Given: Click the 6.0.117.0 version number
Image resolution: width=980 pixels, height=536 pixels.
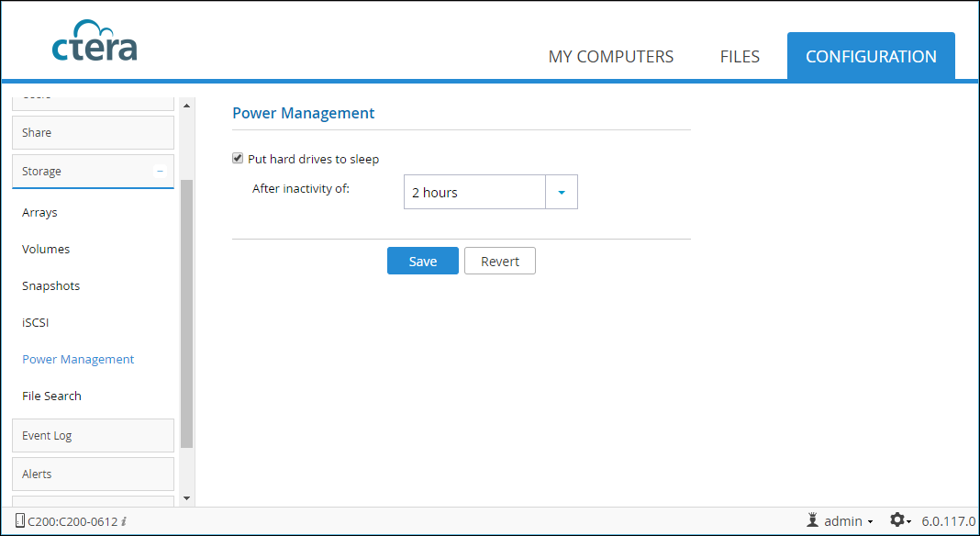Looking at the screenshot, I should pyautogui.click(x=948, y=521).
